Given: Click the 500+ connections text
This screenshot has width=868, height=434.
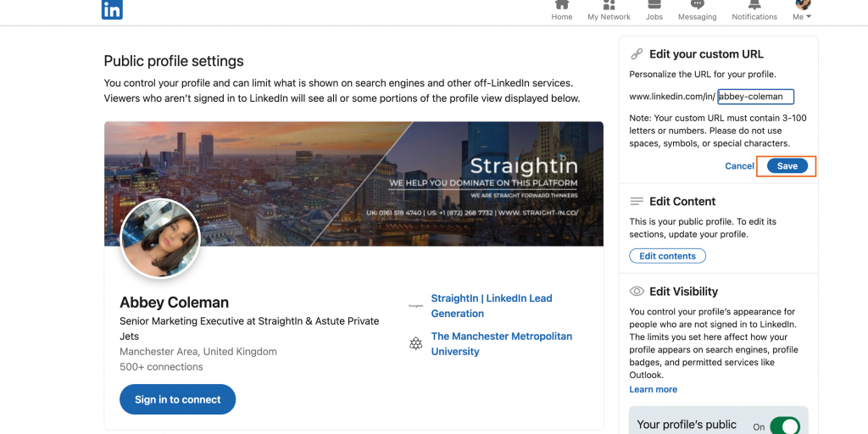Looking at the screenshot, I should click(x=161, y=366).
